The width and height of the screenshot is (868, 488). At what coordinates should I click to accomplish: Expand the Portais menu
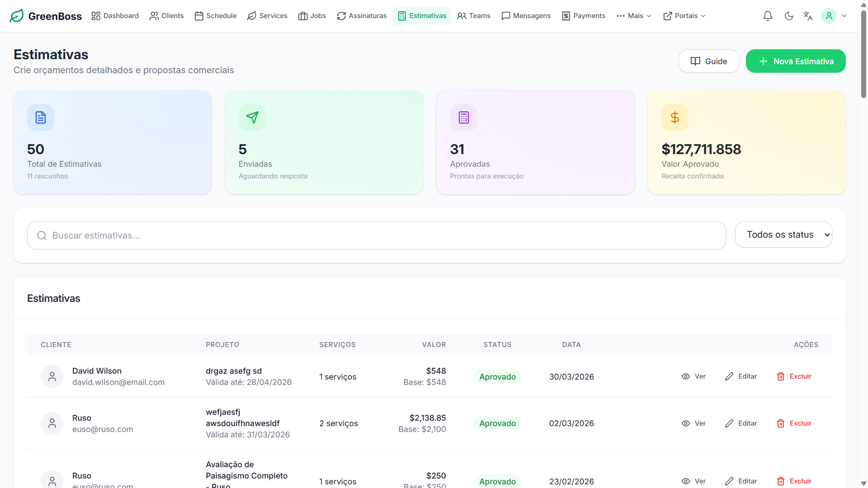pos(684,16)
